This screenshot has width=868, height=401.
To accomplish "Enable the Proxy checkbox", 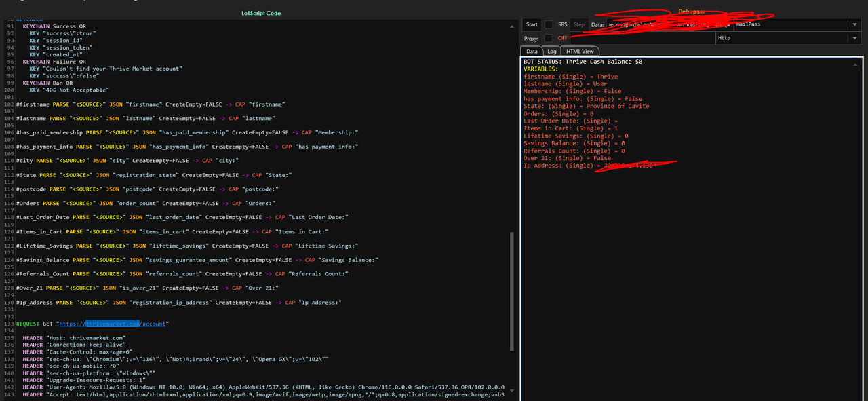I will coord(549,39).
